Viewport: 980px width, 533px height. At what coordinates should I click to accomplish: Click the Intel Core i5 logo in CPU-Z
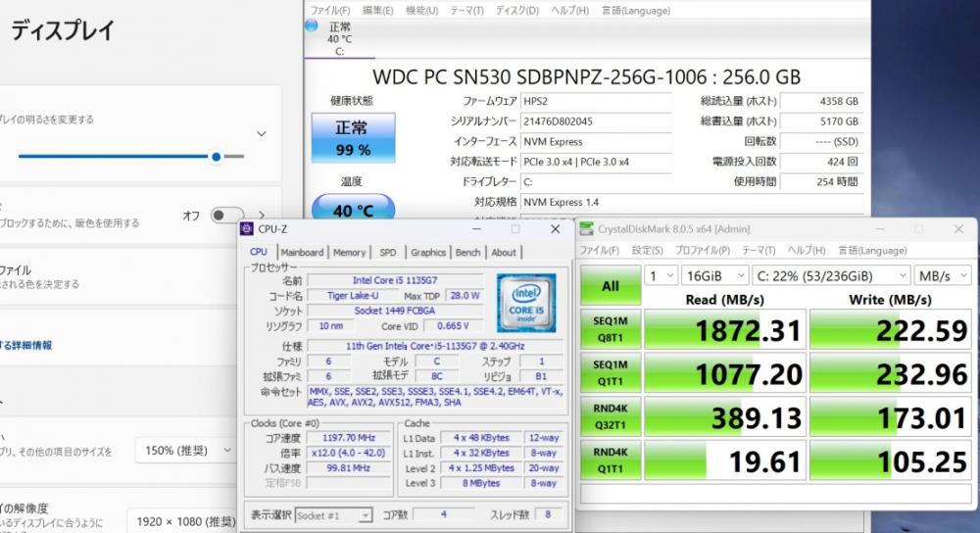(526, 303)
